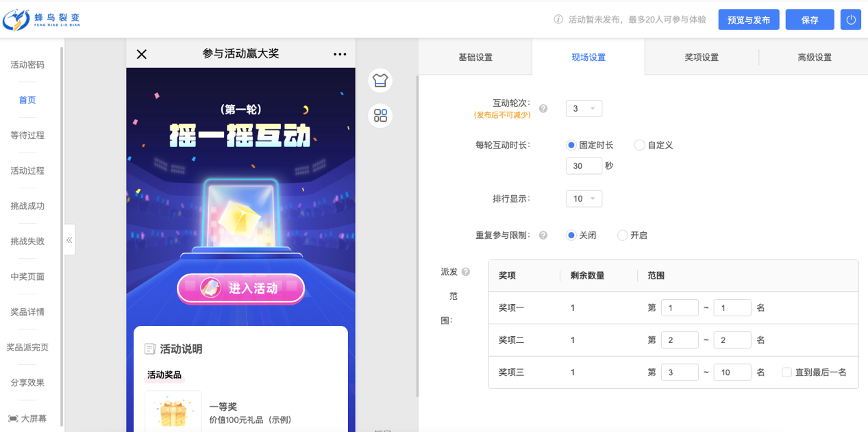868x432 pixels.
Task: Switch to the 奖项设置 tab
Action: 702,58
